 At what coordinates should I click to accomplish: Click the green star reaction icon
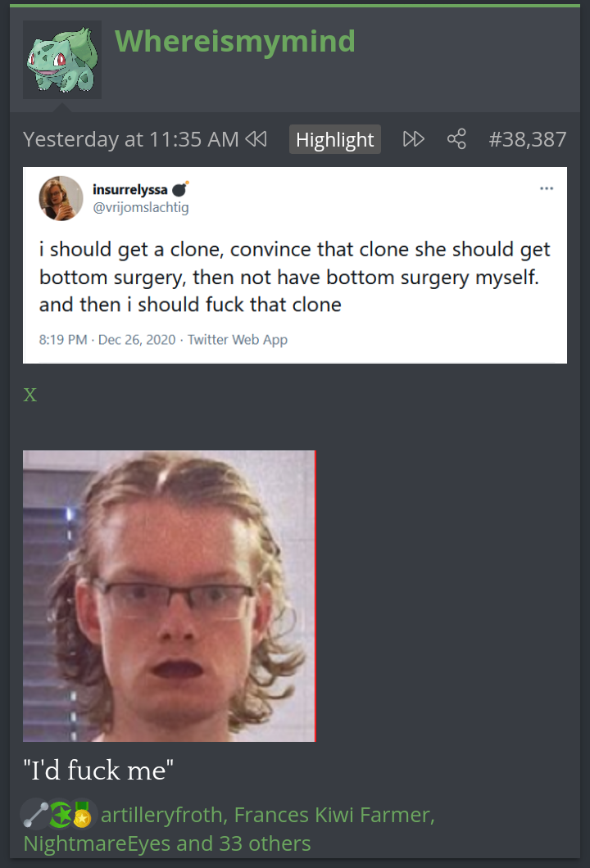pyautogui.click(x=61, y=814)
